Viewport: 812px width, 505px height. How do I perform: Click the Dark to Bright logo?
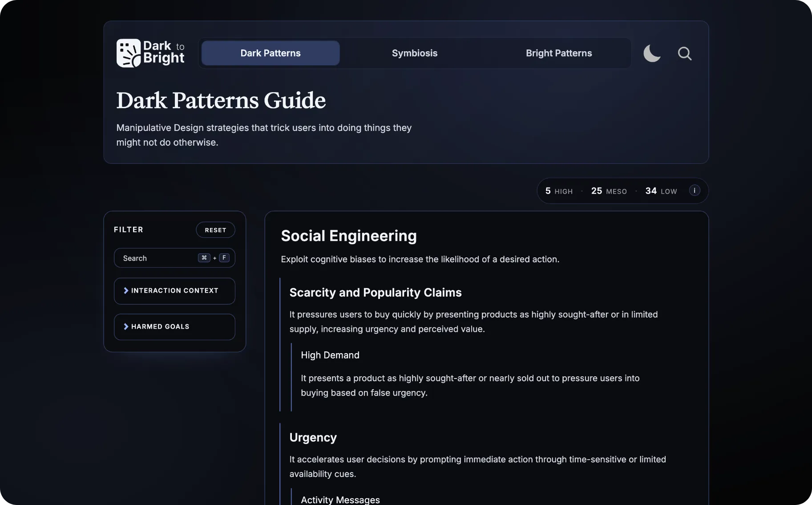click(150, 53)
